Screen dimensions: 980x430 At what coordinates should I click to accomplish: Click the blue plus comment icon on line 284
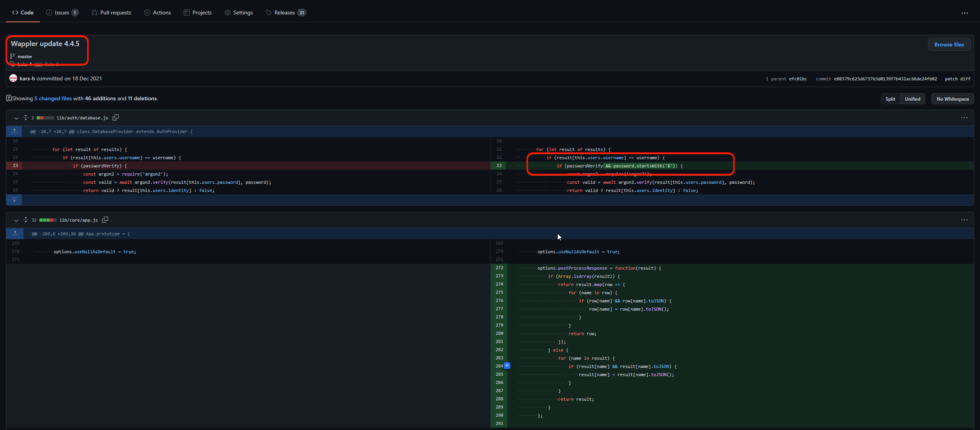click(507, 366)
